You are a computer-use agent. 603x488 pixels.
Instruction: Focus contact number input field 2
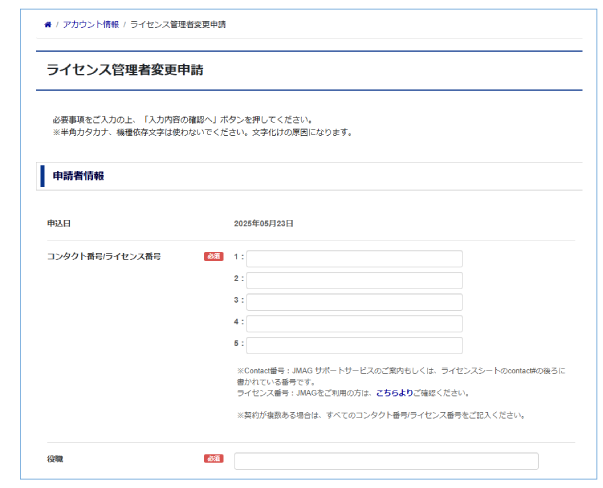click(354, 280)
